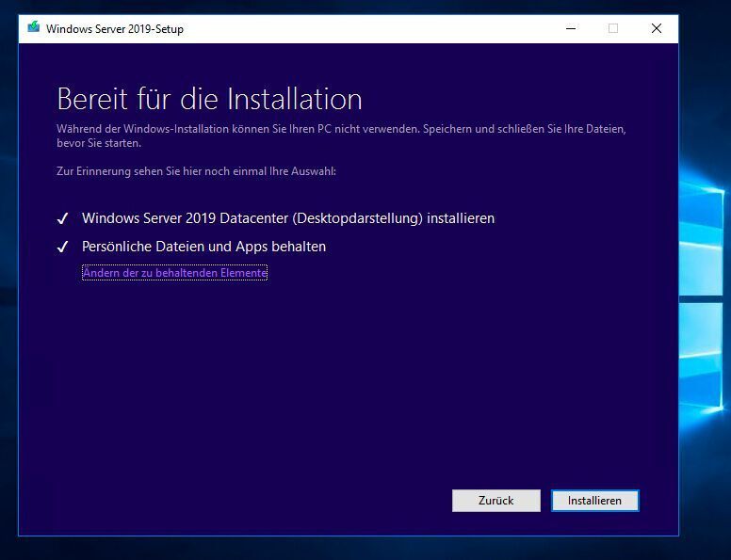Click text 'Windows Server 2019 Datacenter (Desktopdarstellung) installieren'
The height and width of the screenshot is (560, 731).
pos(288,218)
